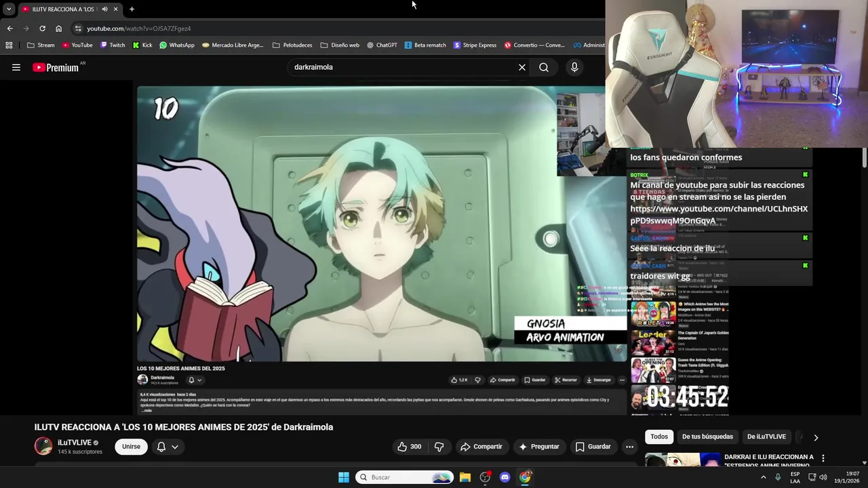Switch ESP LAA keyboard language
This screenshot has height=488, width=868.
pyautogui.click(x=795, y=477)
